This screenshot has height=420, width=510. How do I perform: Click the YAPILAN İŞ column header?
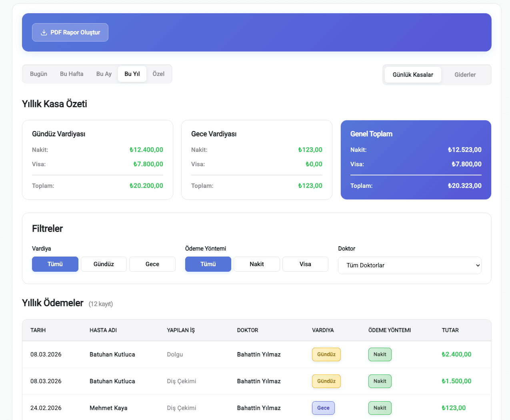(x=181, y=330)
